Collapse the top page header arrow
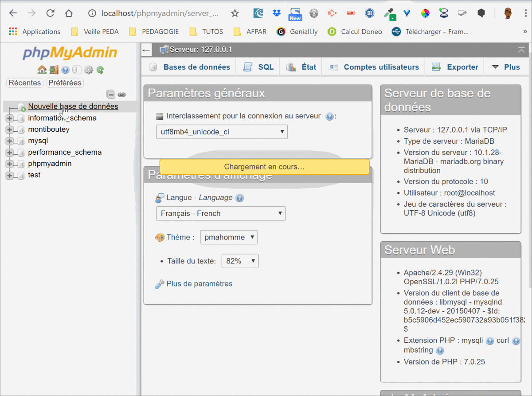 click(x=521, y=49)
